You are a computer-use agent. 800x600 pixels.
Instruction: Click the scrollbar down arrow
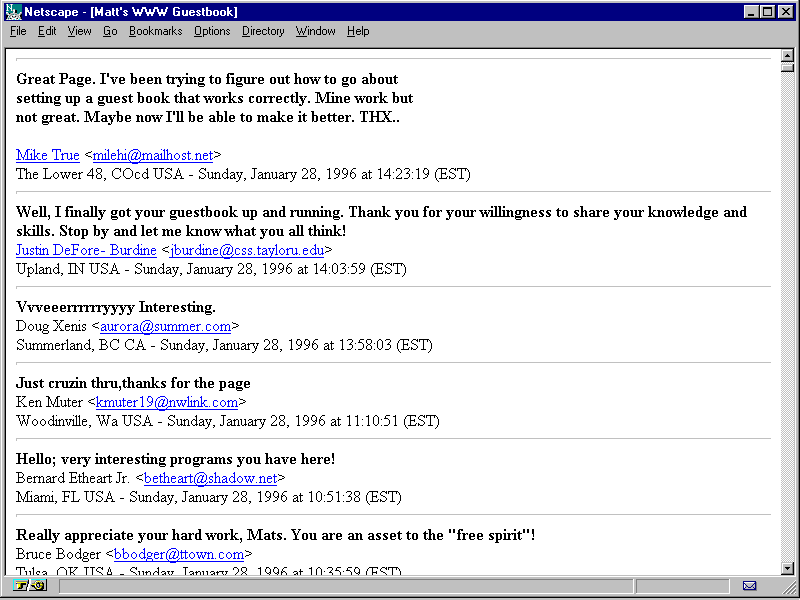pyautogui.click(x=787, y=568)
